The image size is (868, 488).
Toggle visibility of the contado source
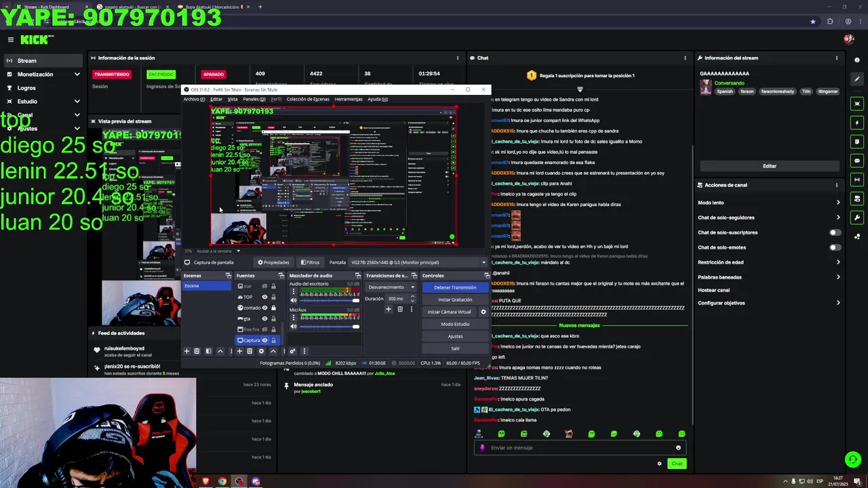pos(264,308)
